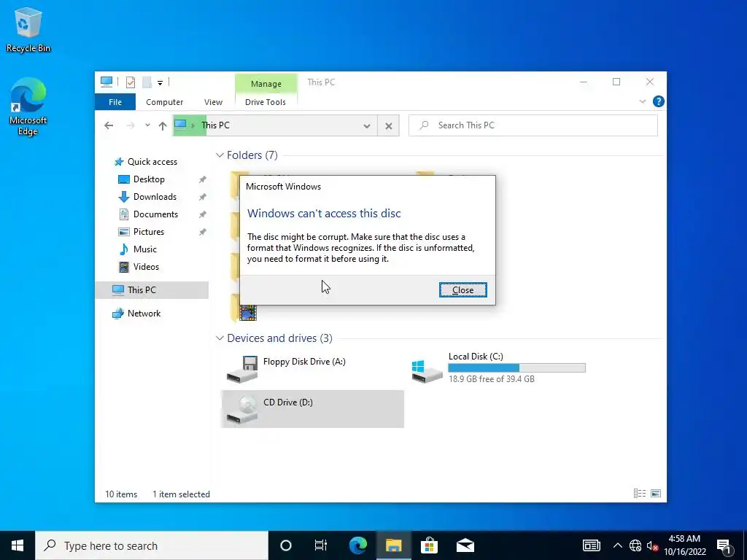
Task: Open the Drive Tools ribbon tab
Action: pyautogui.click(x=266, y=102)
